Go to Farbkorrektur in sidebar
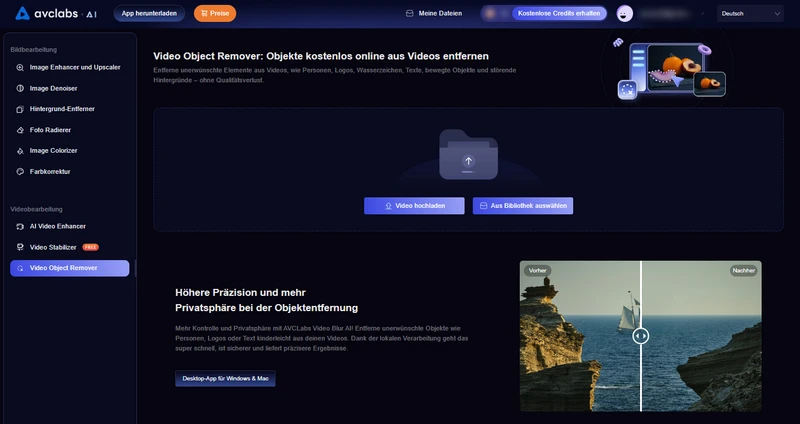The image size is (800, 424). 70,172
